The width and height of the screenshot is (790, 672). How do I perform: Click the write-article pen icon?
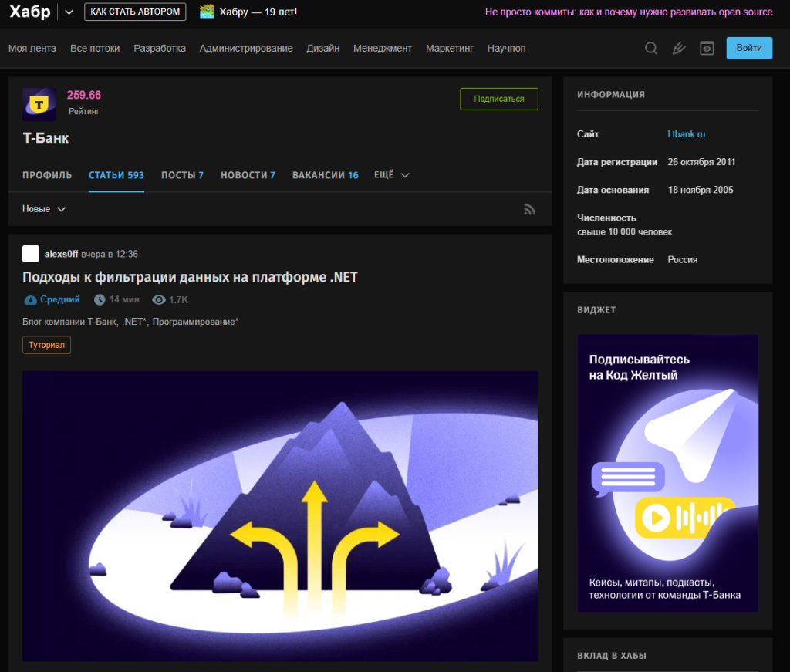tap(679, 49)
